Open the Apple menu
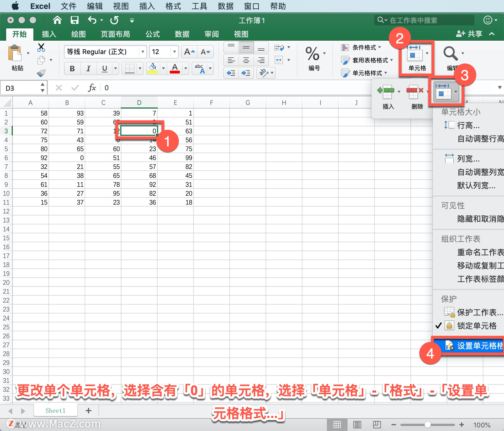The height and width of the screenshot is (431, 504). click(15, 6)
